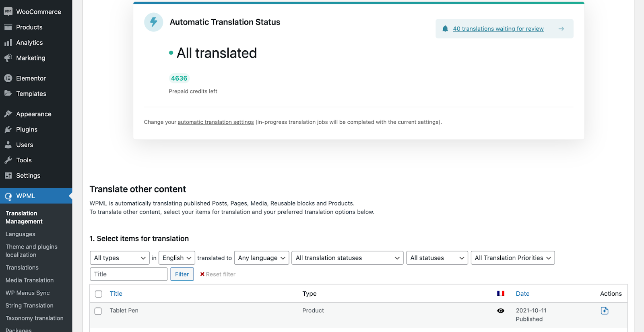Viewport: 644px width, 332px height.
Task: Open the All types dropdown
Action: [120, 258]
